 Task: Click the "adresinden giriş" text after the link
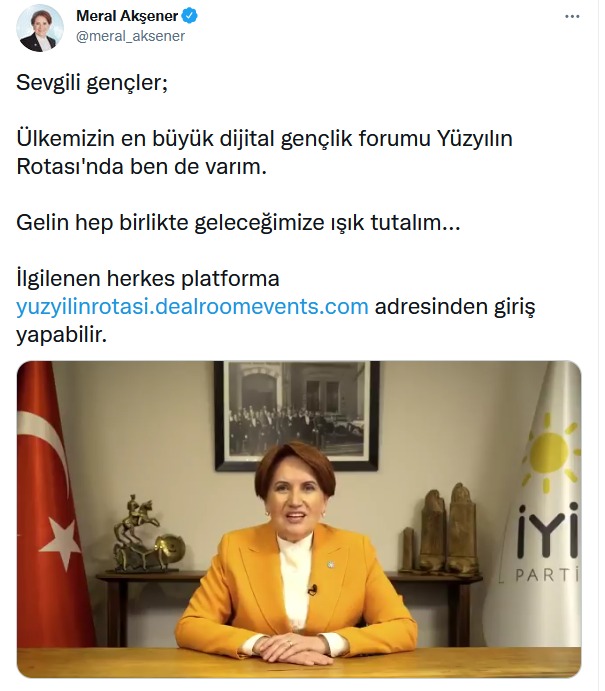tap(455, 307)
